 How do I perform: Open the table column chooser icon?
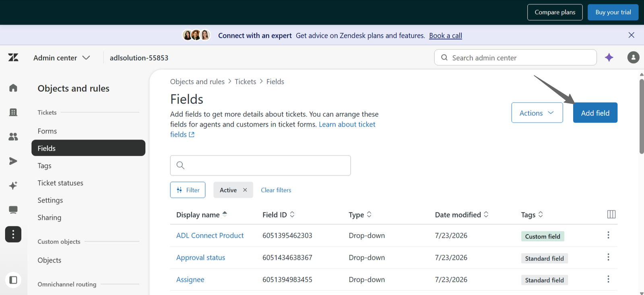pyautogui.click(x=611, y=214)
